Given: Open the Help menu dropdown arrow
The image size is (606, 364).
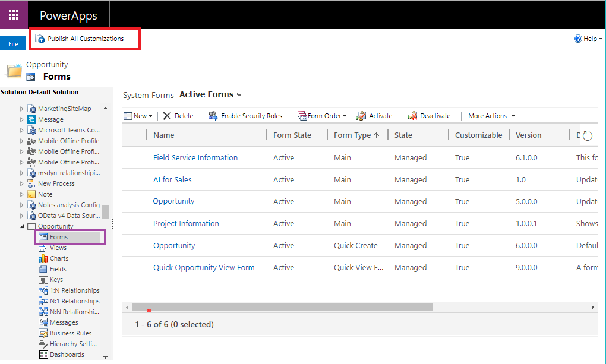Looking at the screenshot, I should pyautogui.click(x=601, y=39).
